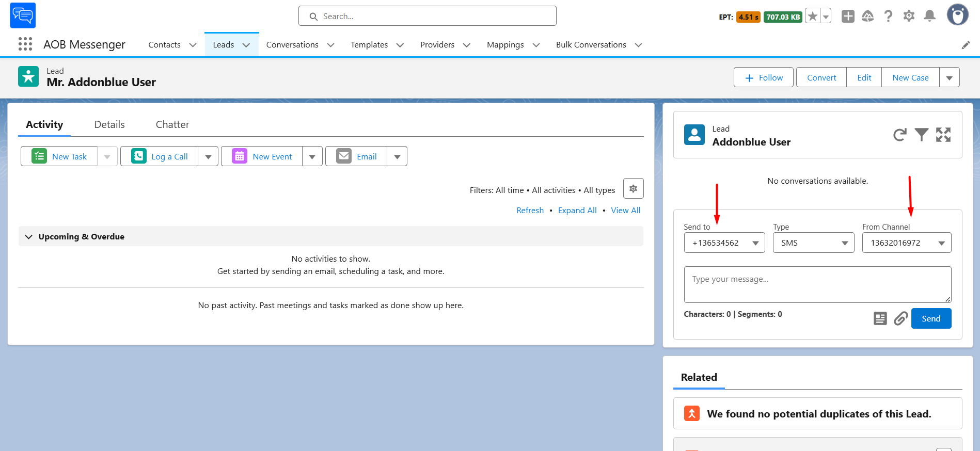Click the favorites star icon

(x=813, y=17)
